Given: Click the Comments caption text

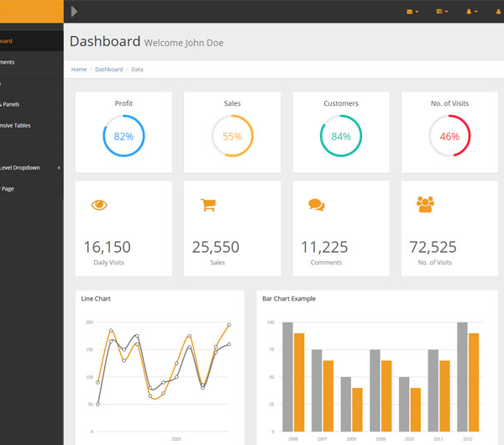Looking at the screenshot, I should pos(326,263).
